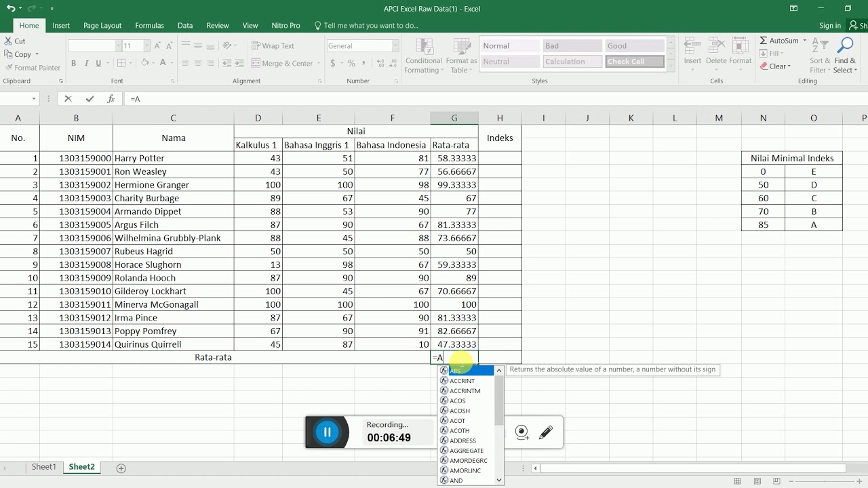
Task: Open Conditional Formatting
Action: point(423,56)
